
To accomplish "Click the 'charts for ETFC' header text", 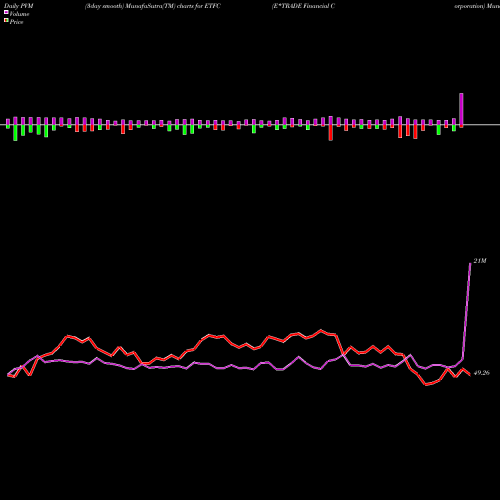I will pos(199,6).
